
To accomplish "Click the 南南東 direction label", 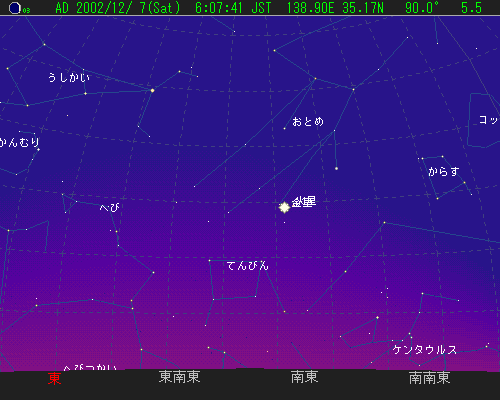I will click(430, 378).
